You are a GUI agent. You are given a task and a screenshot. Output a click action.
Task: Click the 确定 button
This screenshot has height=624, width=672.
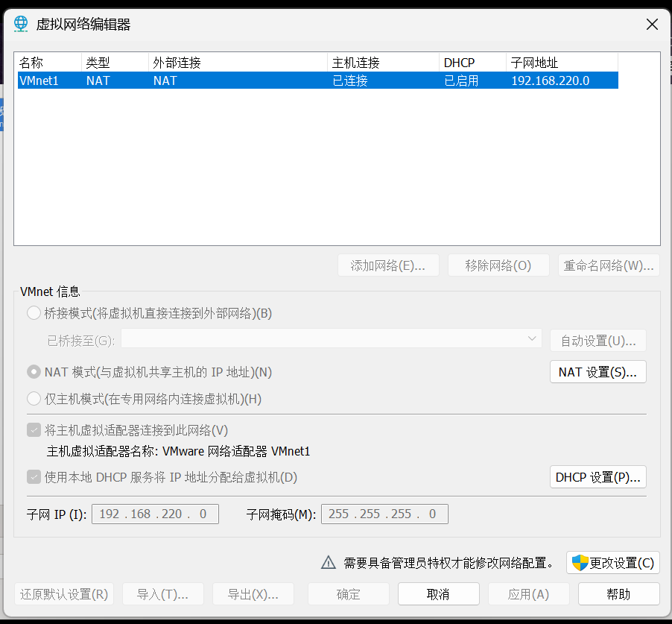point(349,594)
